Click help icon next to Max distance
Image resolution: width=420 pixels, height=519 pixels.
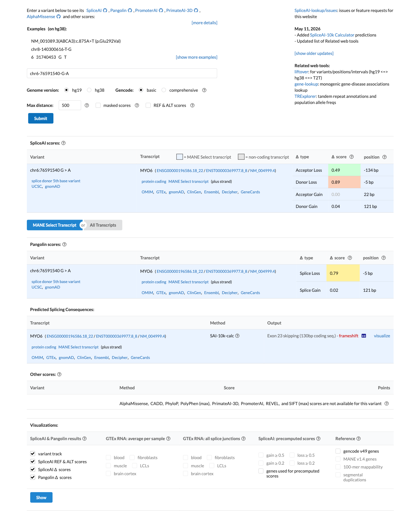pos(87,105)
